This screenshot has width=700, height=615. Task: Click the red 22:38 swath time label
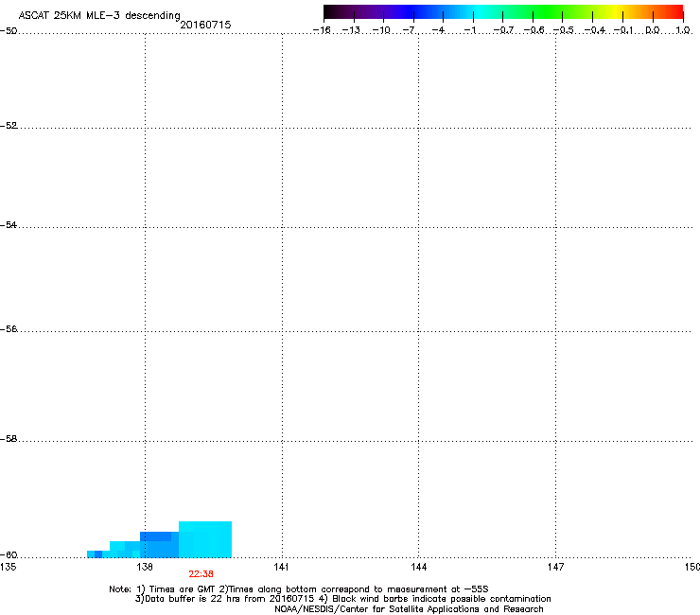(x=201, y=574)
